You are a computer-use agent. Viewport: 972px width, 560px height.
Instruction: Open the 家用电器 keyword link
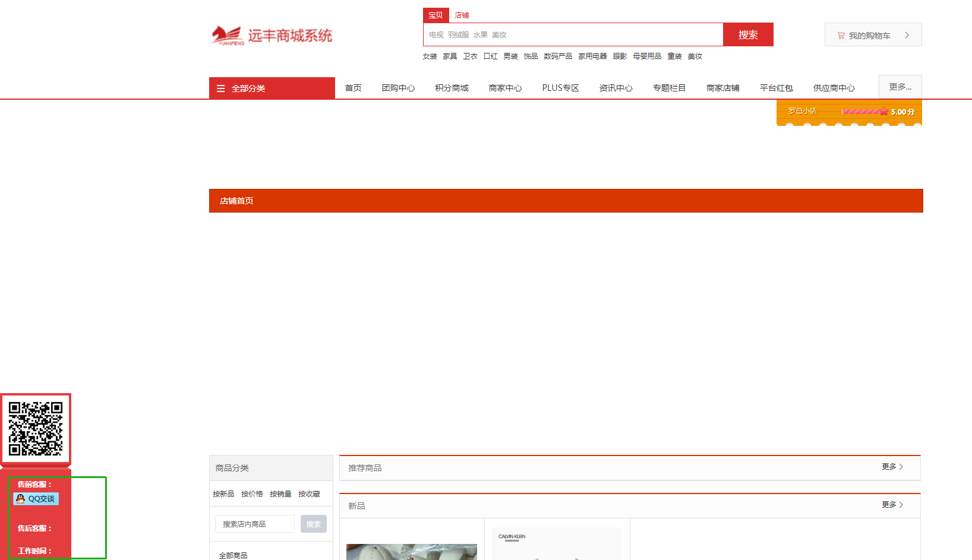pyautogui.click(x=592, y=56)
